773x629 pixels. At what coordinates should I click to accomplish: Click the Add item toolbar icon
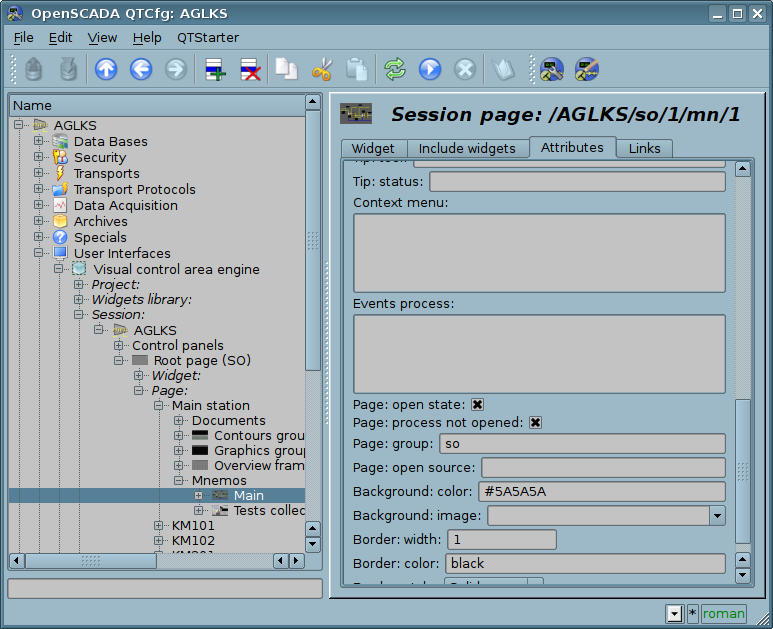(214, 69)
